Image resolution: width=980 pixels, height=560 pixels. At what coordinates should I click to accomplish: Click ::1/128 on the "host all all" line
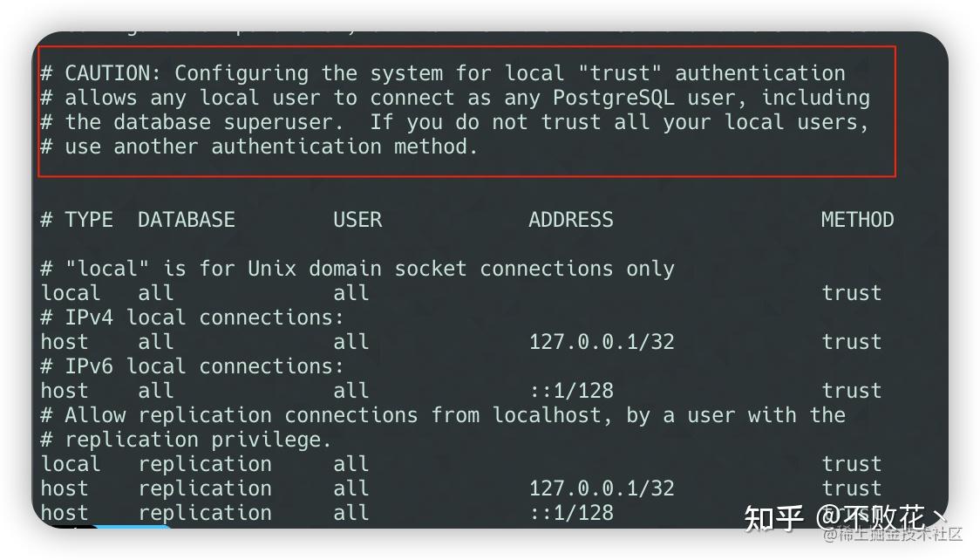[x=571, y=391]
